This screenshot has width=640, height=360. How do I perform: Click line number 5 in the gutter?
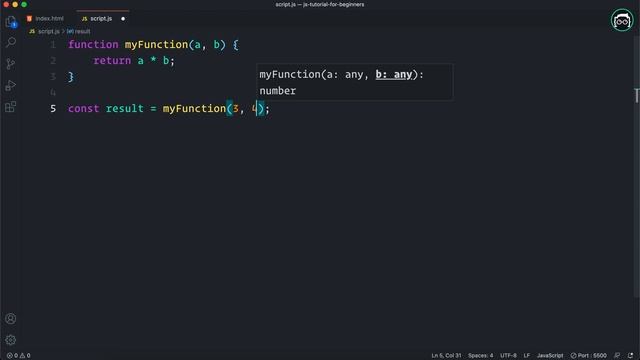pos(53,109)
